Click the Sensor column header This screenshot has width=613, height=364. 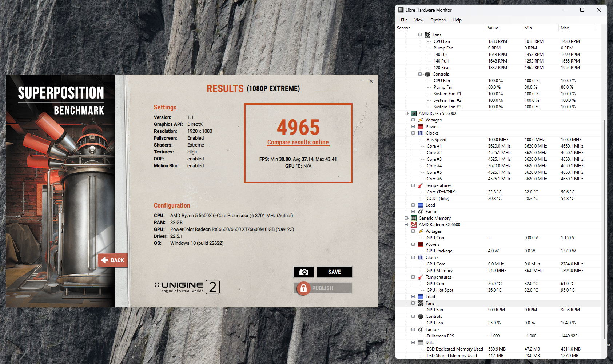(x=441, y=28)
